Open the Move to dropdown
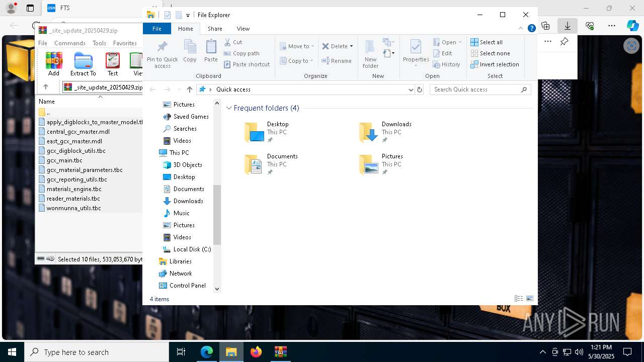644x362 pixels. (x=297, y=46)
